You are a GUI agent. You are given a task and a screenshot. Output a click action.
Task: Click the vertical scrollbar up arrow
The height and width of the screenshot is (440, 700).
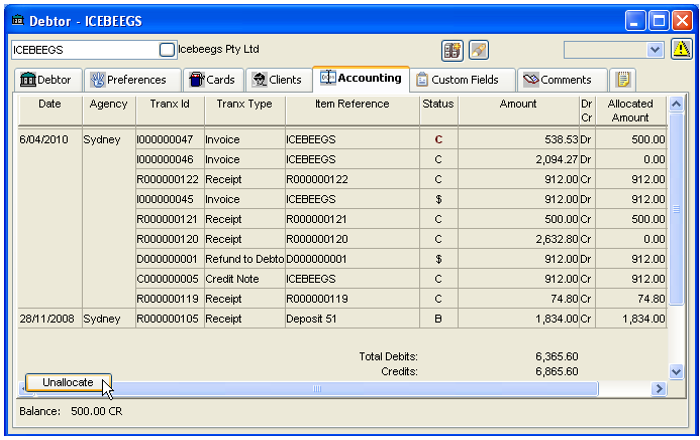coord(676,104)
